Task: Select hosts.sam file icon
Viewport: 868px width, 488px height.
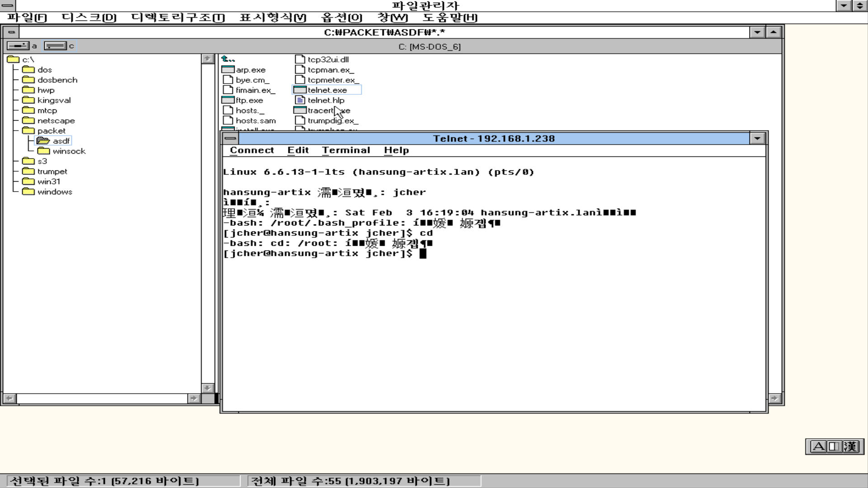Action: pyautogui.click(x=228, y=120)
